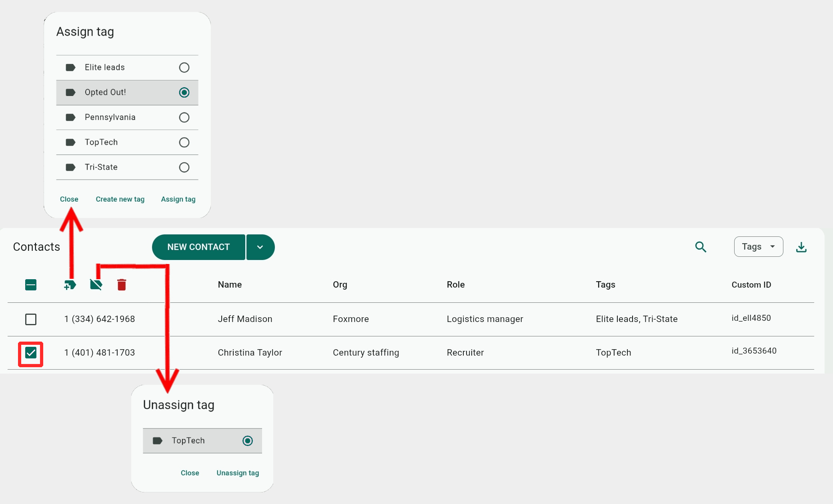Viewport: 833px width, 504px height.
Task: Select the Opted Out! tag row
Action: tap(127, 92)
